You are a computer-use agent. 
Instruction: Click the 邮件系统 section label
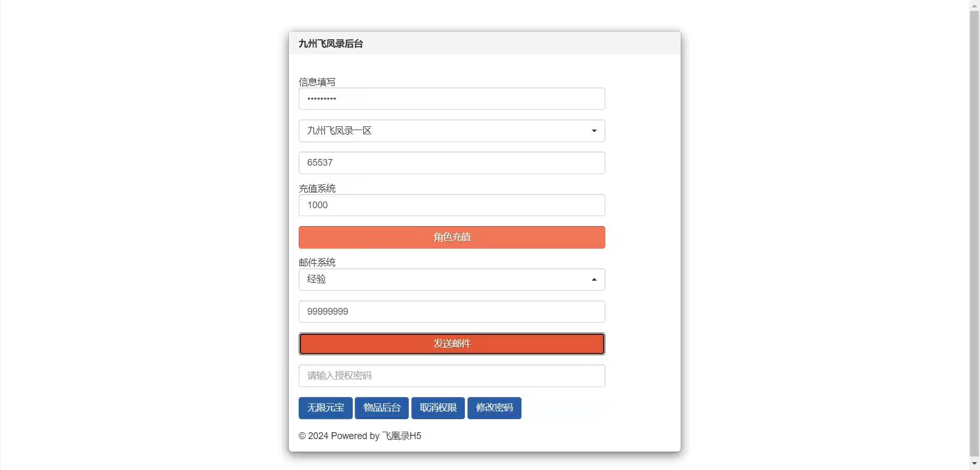coord(317,262)
